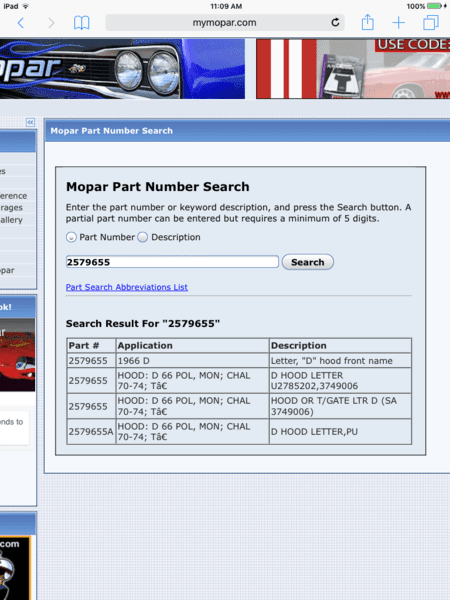
Task: Click the partially visible "rages" sidebar link
Action: (x=11, y=208)
